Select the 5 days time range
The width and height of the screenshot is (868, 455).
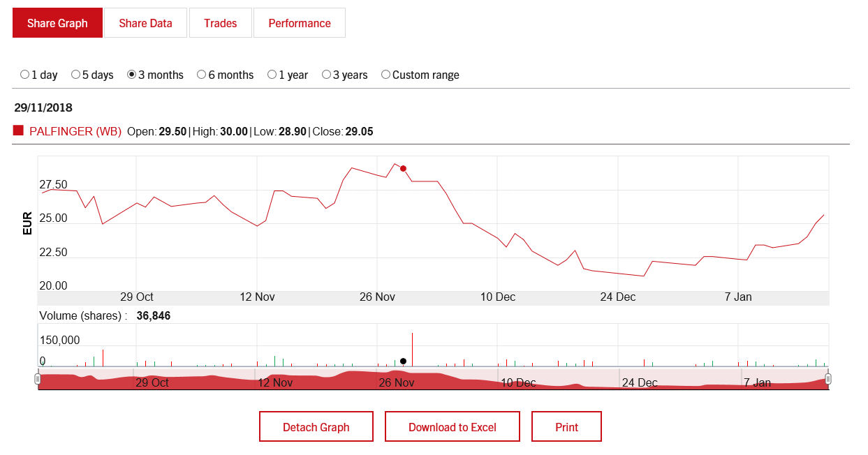[x=75, y=75]
